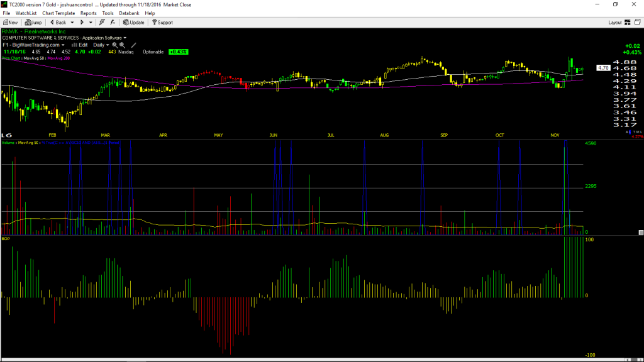Viewport: 644px width, 362px height.
Task: Click the Optionable label
Action: pos(153,52)
